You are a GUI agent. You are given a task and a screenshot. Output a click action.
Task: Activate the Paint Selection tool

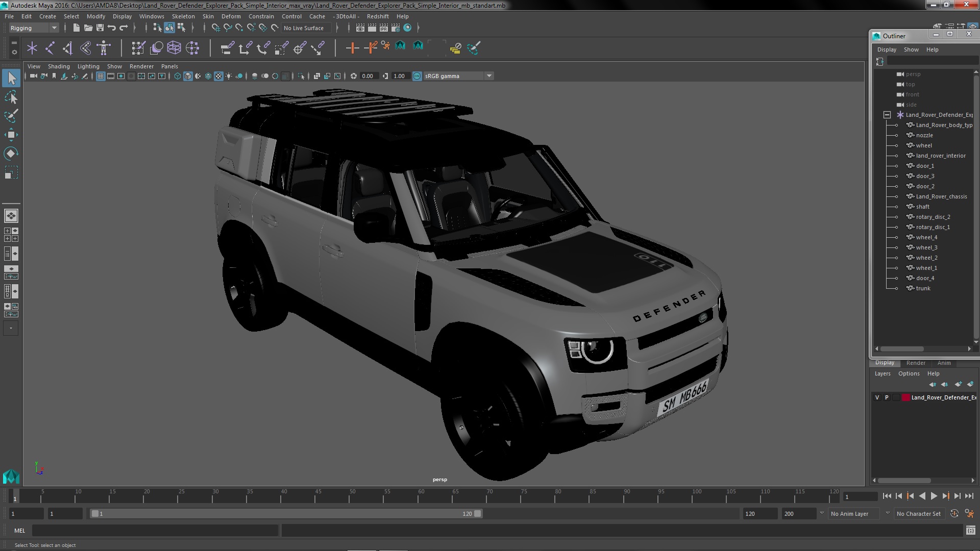pos(11,116)
